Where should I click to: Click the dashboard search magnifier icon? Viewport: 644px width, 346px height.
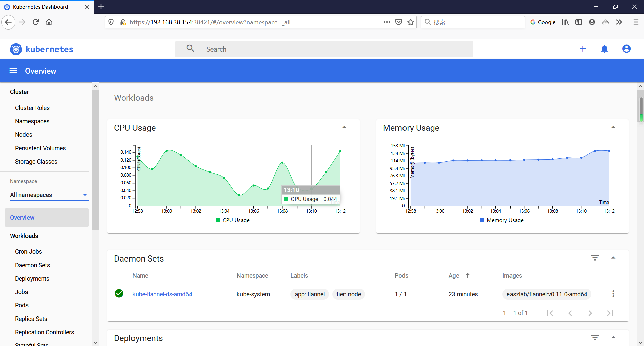[191, 49]
